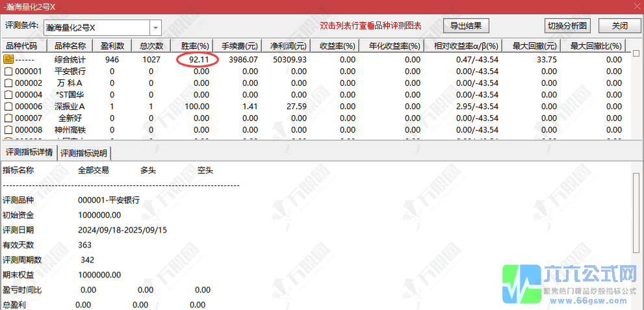Open the 评测条件 dropdown arrow
The height and width of the screenshot is (310, 644).
tap(155, 28)
